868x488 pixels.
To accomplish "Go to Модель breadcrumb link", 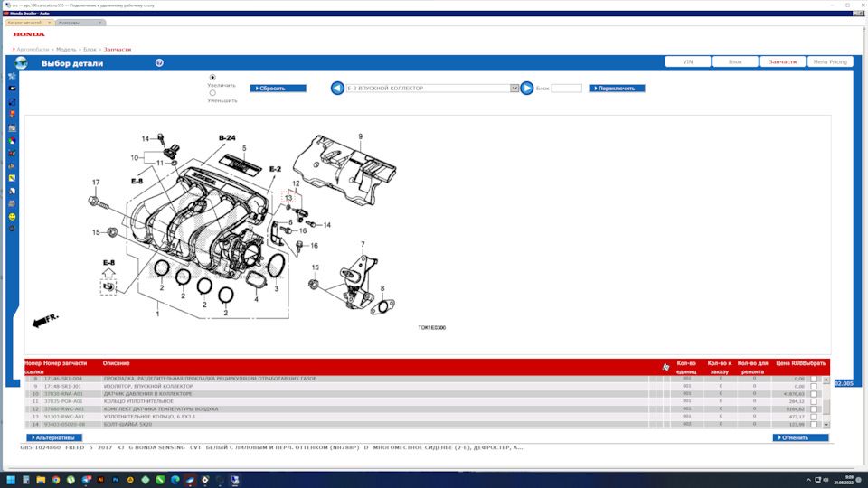I will pyautogui.click(x=66, y=49).
